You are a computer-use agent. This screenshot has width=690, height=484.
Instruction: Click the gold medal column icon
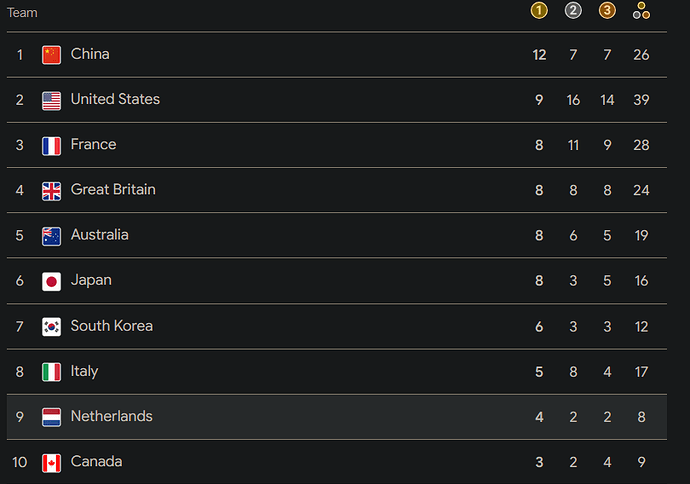539,11
